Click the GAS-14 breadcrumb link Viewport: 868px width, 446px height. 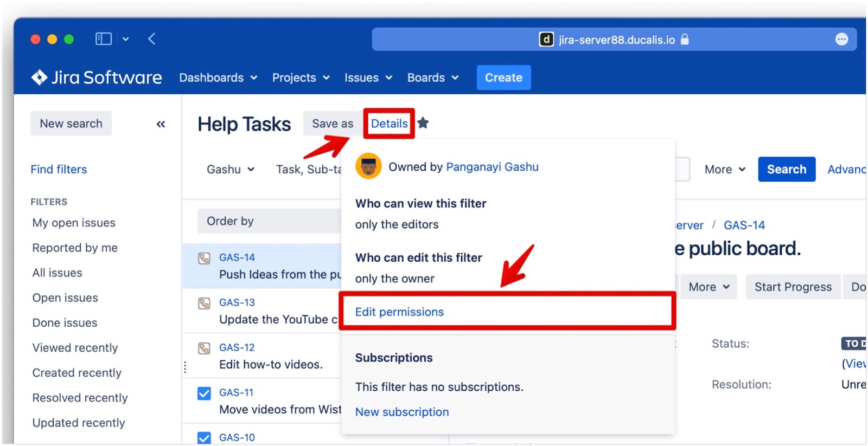(x=744, y=225)
